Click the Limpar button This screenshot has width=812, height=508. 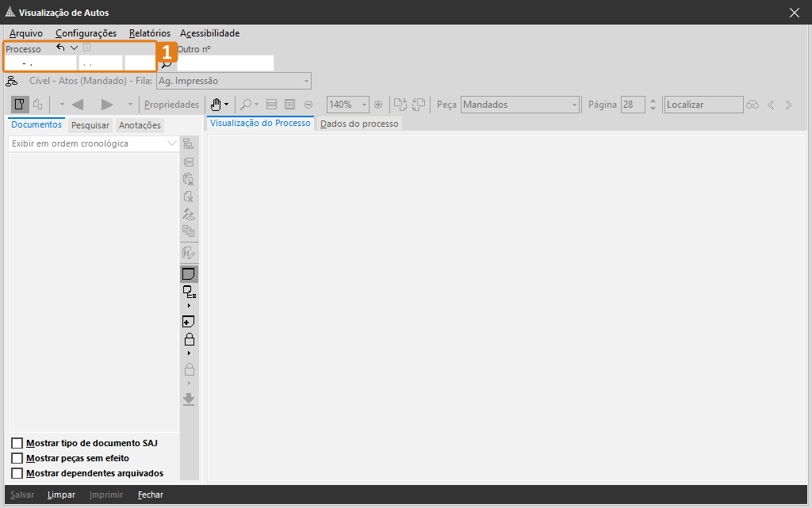(61, 495)
